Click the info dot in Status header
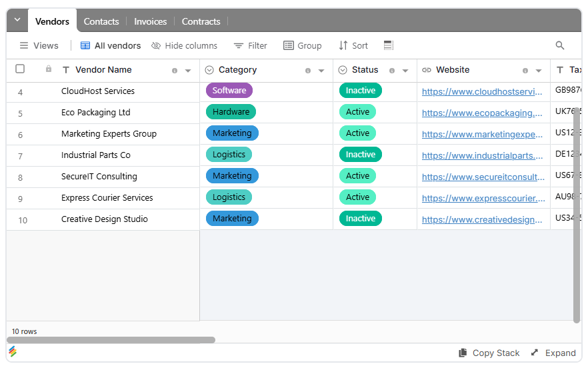The width and height of the screenshot is (588, 370). pos(392,71)
